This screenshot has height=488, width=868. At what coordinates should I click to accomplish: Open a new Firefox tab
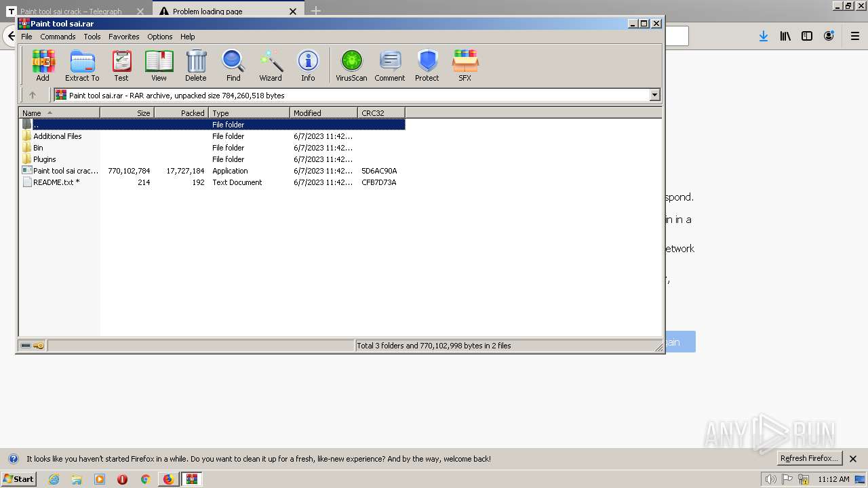pos(316,11)
